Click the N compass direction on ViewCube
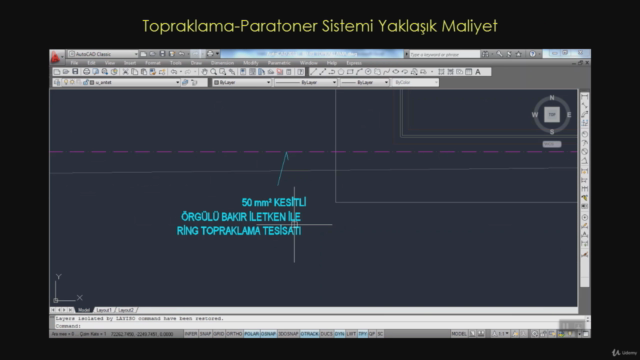640x360 pixels. point(552,98)
